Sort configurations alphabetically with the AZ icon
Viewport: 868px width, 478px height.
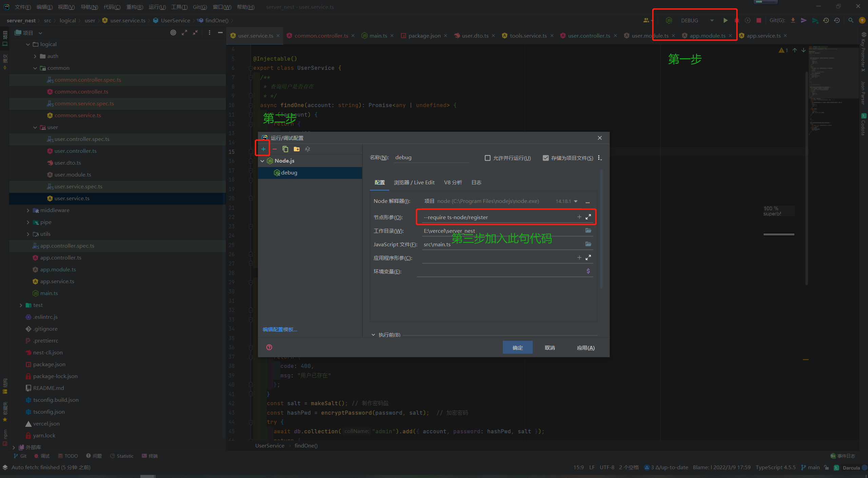coord(307,149)
